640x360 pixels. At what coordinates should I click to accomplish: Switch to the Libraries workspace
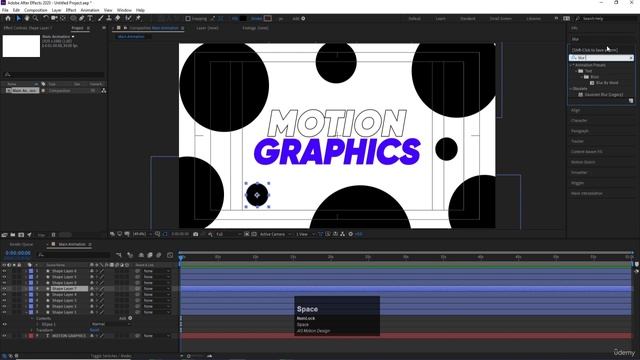tap(533, 19)
